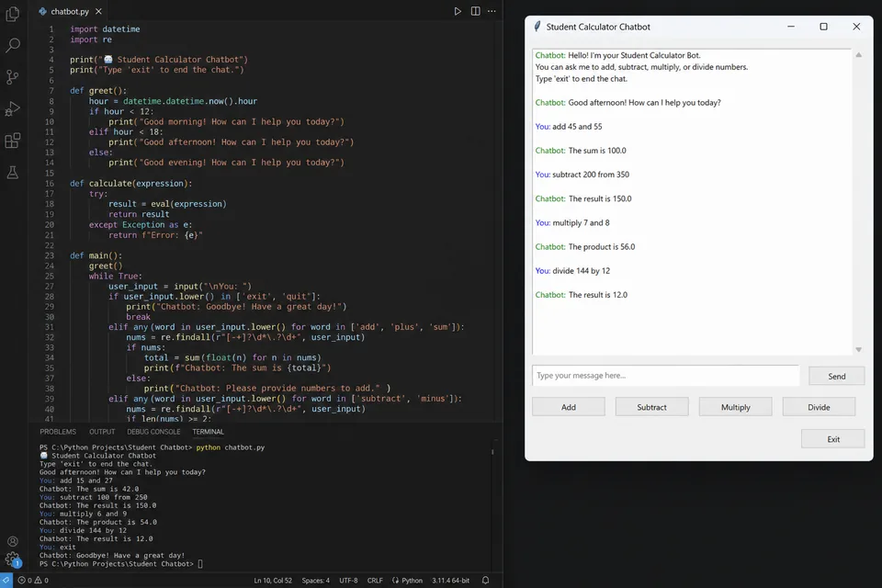Click the feather icon in Chatbot title bar
The height and width of the screenshot is (588, 882).
tap(537, 27)
